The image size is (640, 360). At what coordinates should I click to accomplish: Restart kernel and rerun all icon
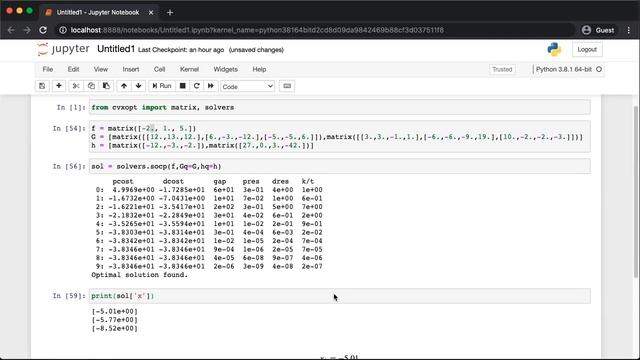tap(210, 86)
